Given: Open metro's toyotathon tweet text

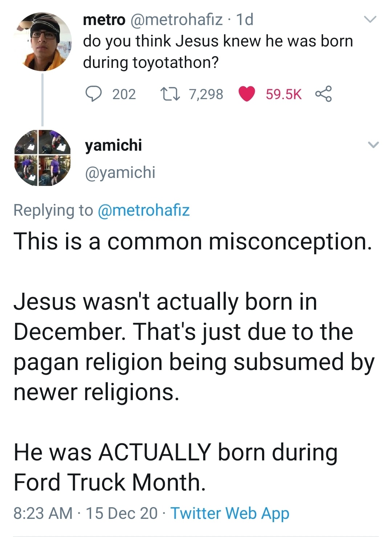Looking at the screenshot, I should (218, 52).
